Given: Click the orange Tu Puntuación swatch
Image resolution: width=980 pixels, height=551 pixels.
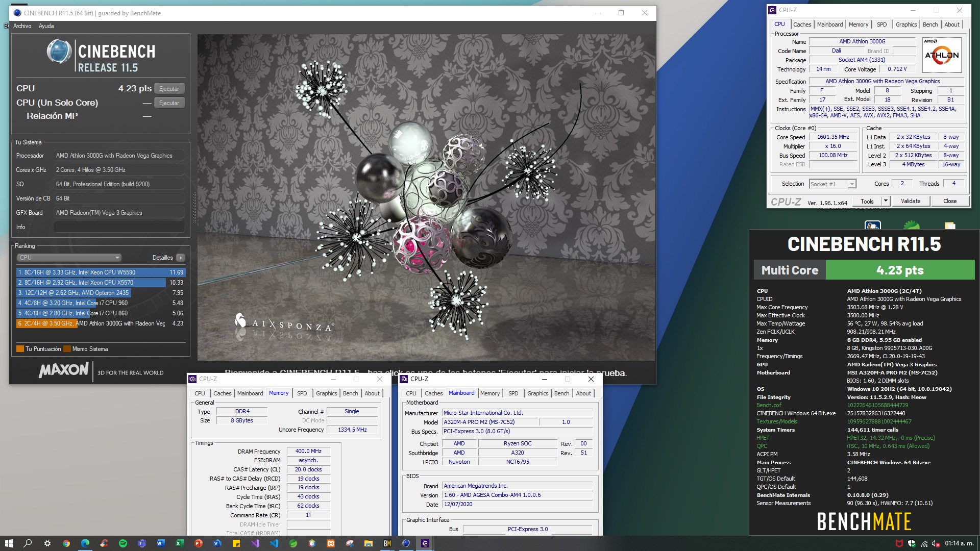Looking at the screenshot, I should 20,349.
